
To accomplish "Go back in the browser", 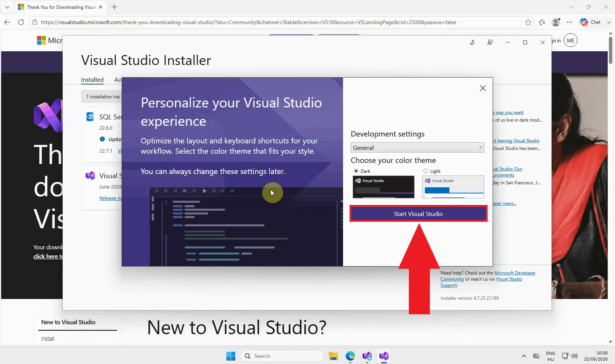I will [7, 22].
